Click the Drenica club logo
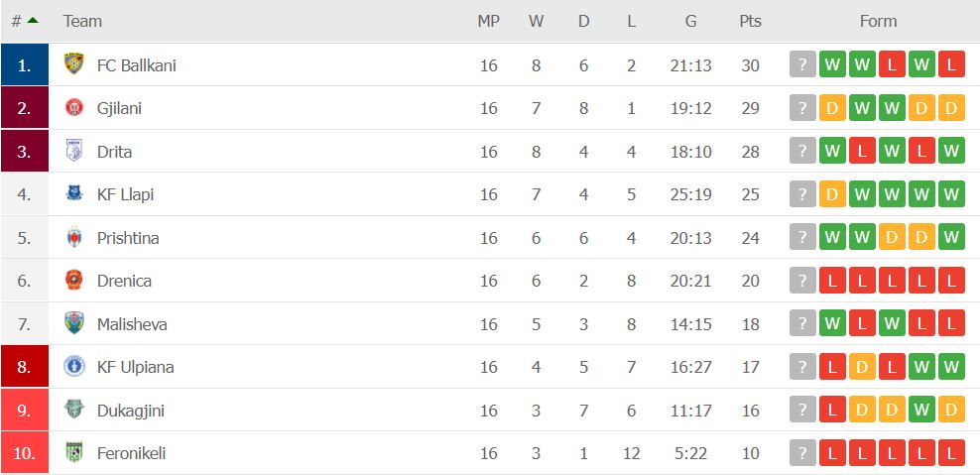Image resolution: width=980 pixels, height=475 pixels. 73,280
